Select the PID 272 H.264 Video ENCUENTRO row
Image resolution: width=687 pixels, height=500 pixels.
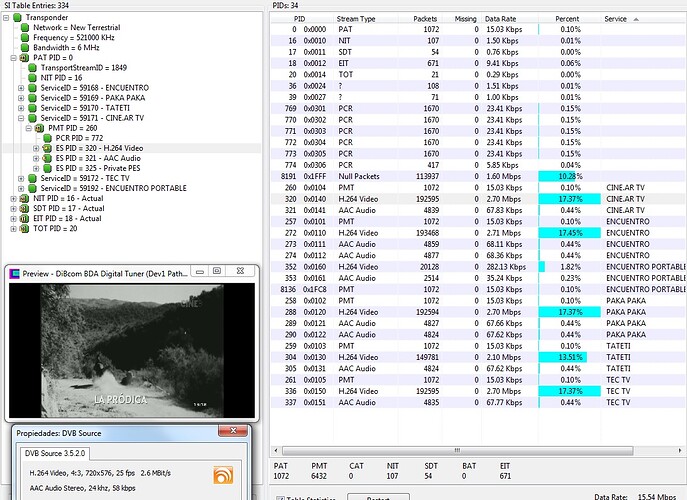coord(478,233)
